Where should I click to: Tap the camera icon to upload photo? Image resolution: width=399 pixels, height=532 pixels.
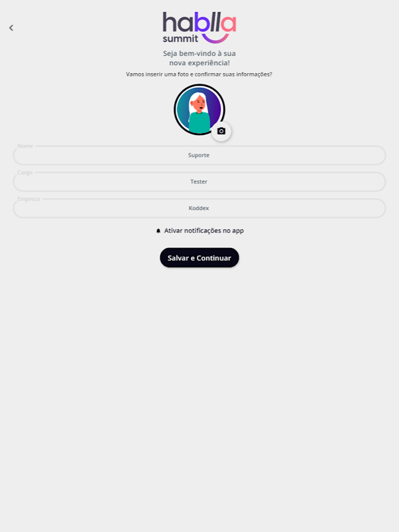(x=221, y=131)
